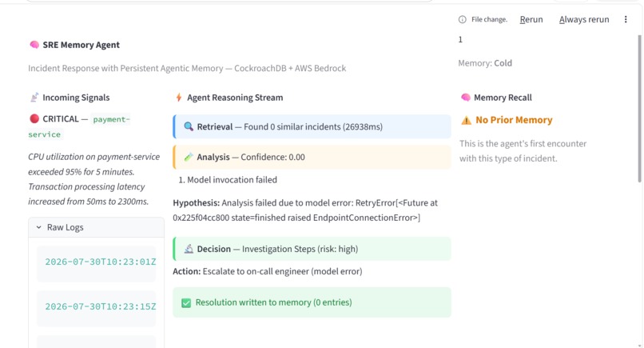The height and width of the screenshot is (348, 644).
Task: Click the red circle CRITICAL icon
Action: tap(34, 119)
